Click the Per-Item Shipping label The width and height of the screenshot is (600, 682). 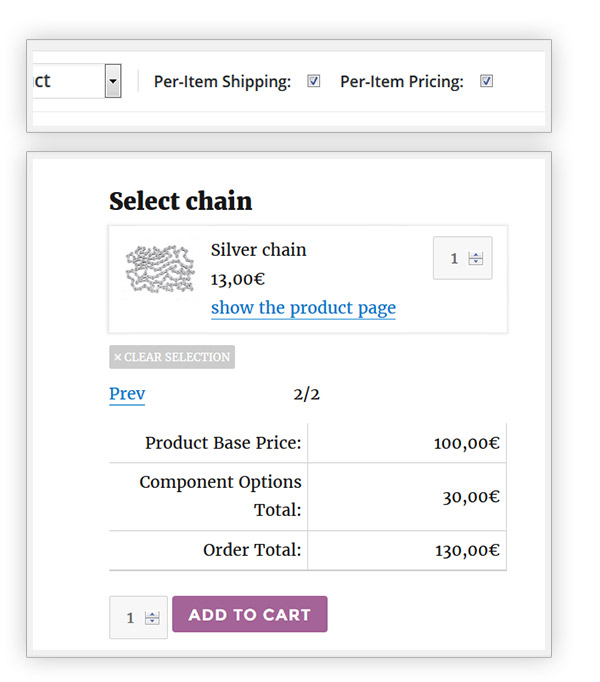pyautogui.click(x=222, y=82)
